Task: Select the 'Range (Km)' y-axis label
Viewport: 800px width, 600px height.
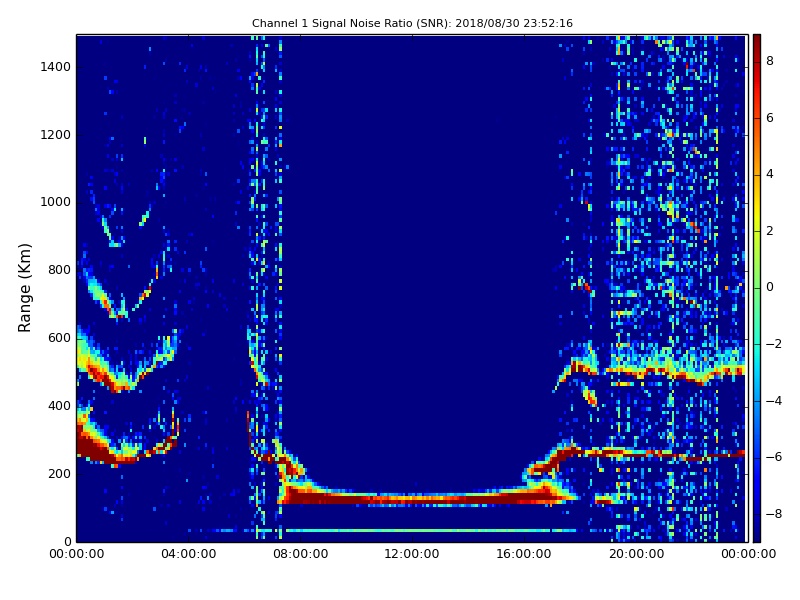Action: [24, 288]
